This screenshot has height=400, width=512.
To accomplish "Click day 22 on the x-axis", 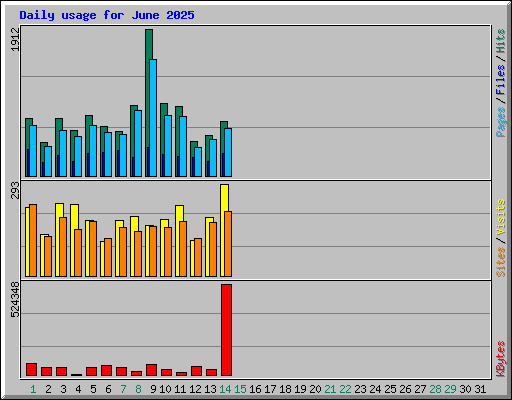I will click(x=345, y=389).
